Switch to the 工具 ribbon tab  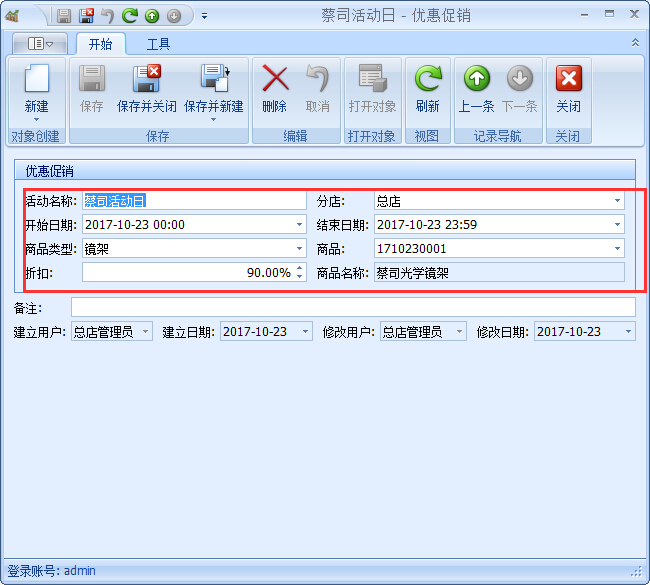(x=158, y=44)
